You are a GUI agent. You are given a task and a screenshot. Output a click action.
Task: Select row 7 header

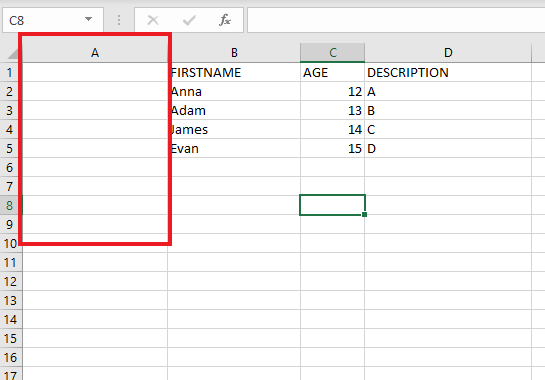coord(10,186)
